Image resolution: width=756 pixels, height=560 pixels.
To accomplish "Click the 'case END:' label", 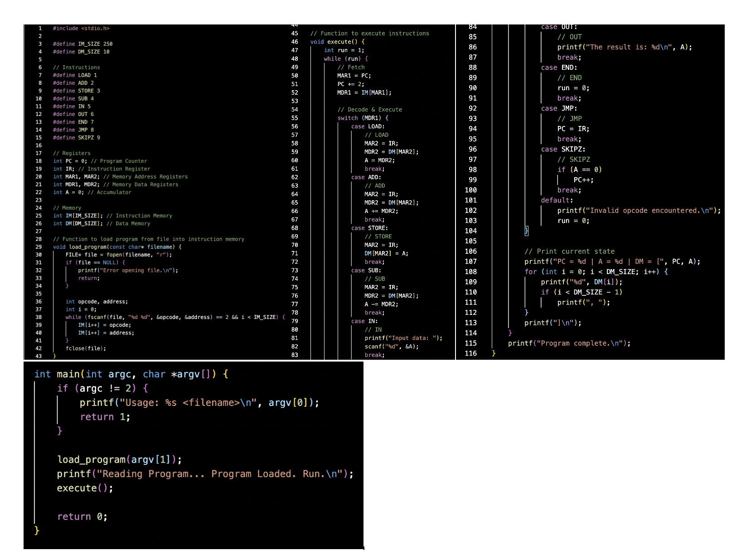I will pyautogui.click(x=559, y=68).
